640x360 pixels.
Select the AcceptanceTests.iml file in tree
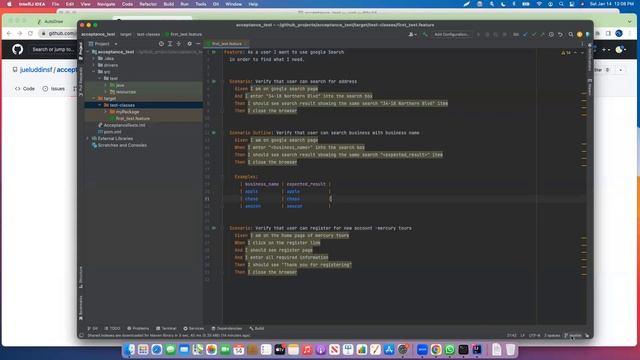point(124,125)
